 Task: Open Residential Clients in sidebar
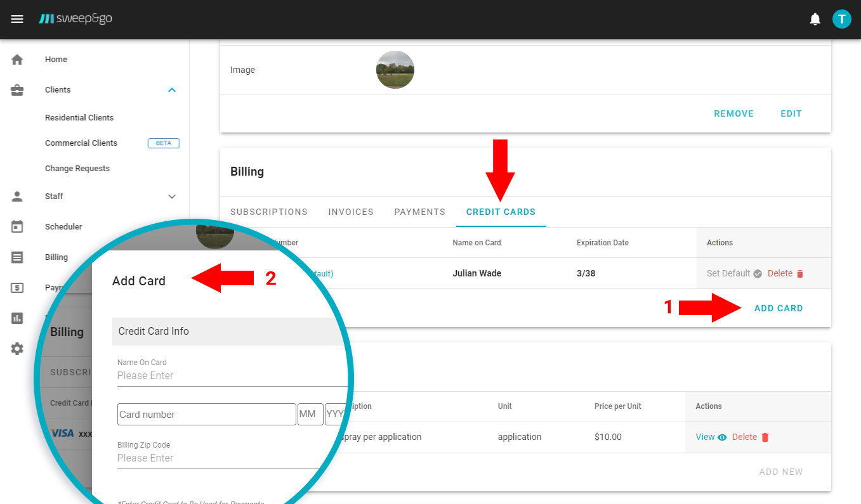tap(79, 118)
